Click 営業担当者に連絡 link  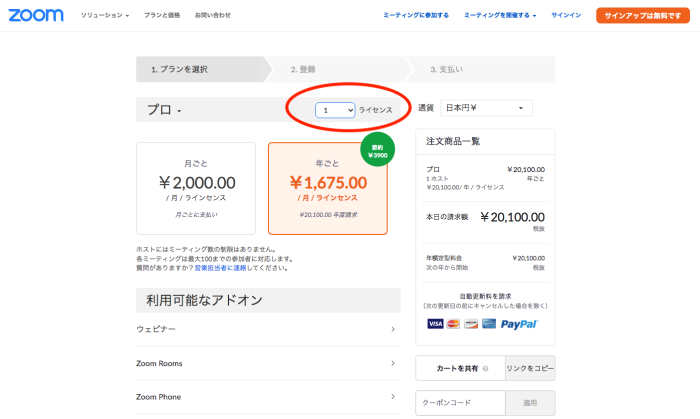coord(220,268)
